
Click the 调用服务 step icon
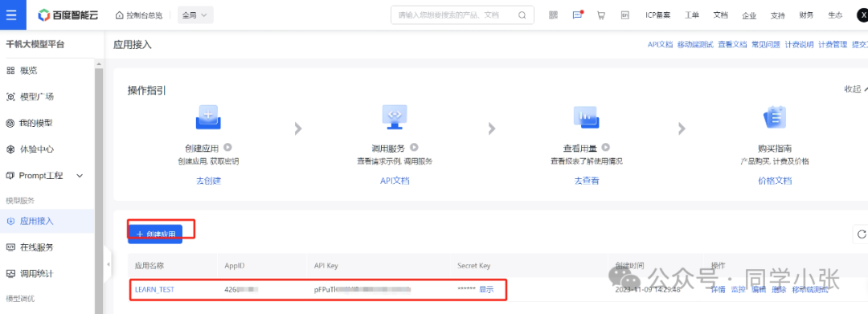tap(395, 117)
